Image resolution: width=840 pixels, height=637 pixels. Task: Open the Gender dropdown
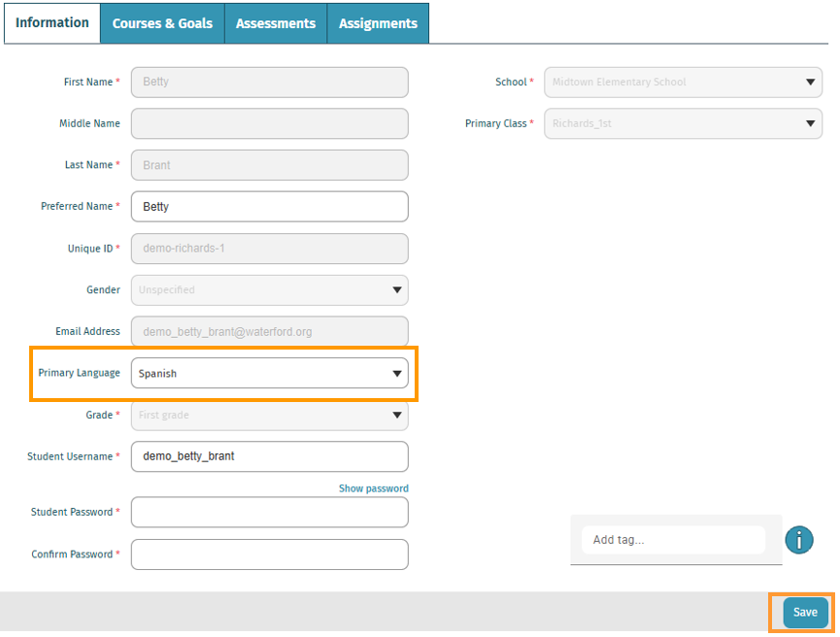click(x=269, y=289)
